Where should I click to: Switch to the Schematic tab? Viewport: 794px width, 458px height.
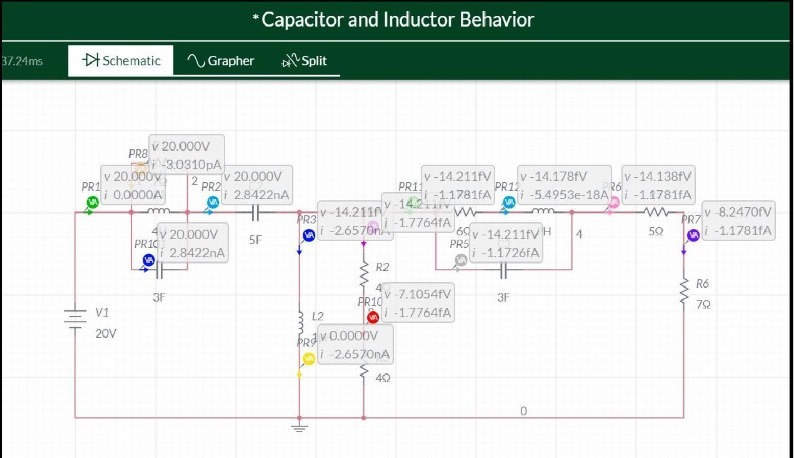click(121, 61)
